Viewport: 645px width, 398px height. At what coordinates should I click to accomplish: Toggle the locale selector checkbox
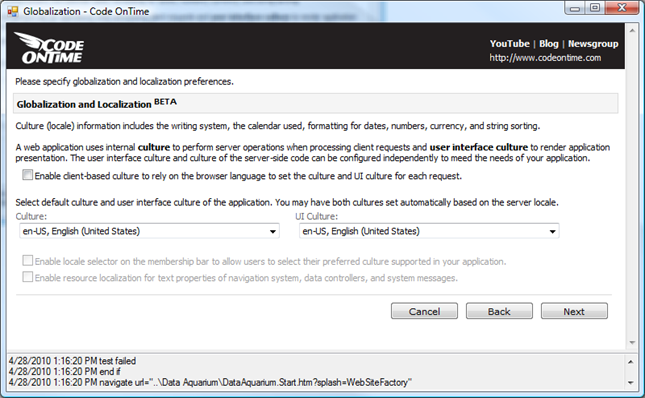pos(27,260)
